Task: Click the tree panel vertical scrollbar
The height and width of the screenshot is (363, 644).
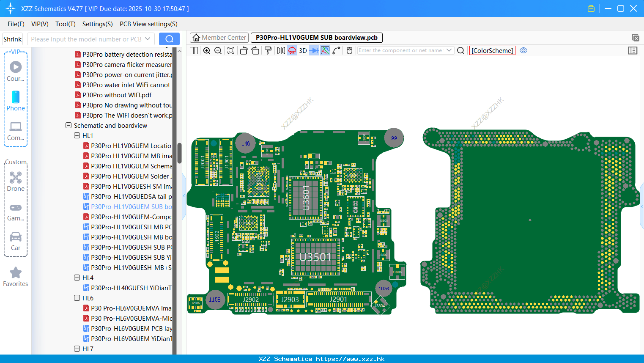Action: (x=179, y=153)
